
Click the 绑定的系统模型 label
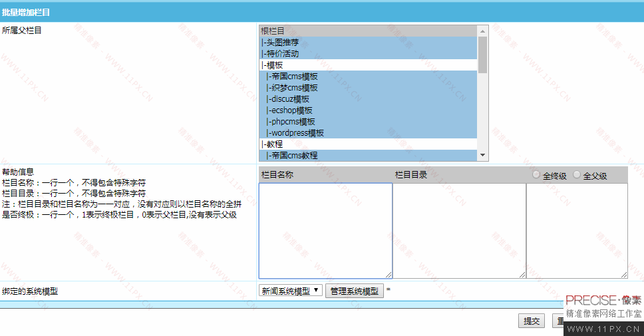(x=29, y=291)
